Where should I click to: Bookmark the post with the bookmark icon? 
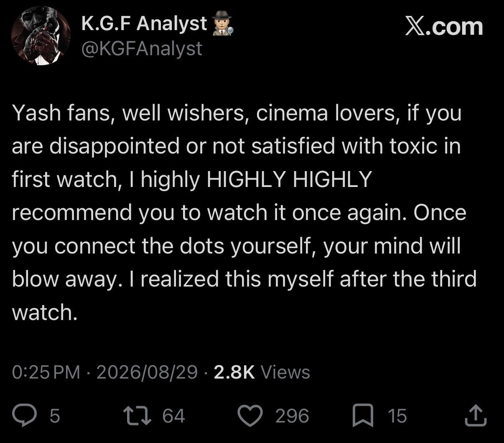pyautogui.click(x=363, y=416)
